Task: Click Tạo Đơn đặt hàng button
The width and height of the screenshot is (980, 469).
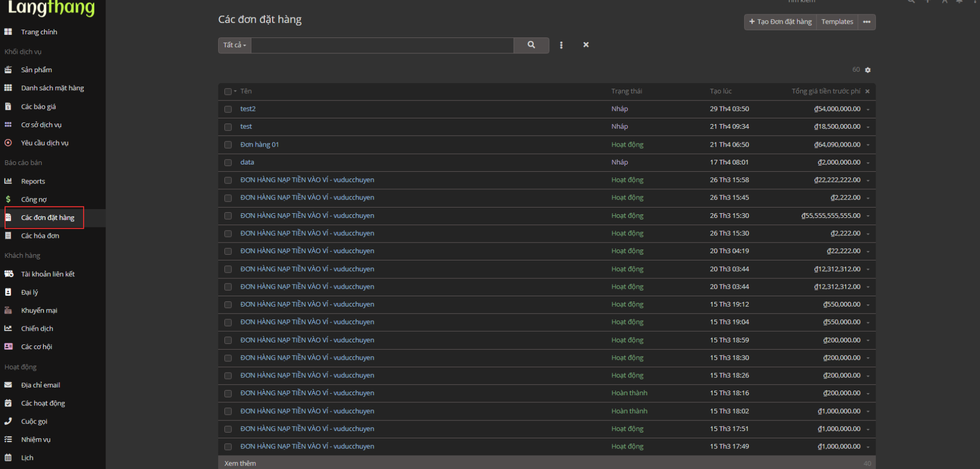Action: 780,22
